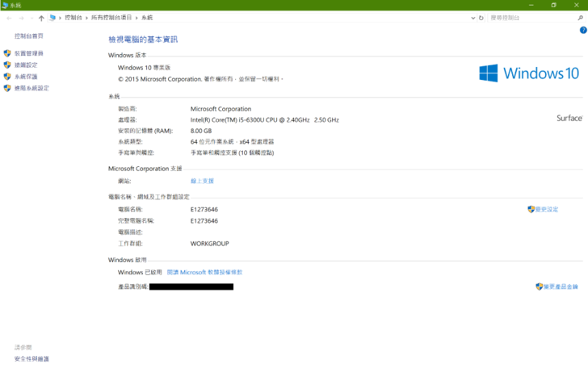The image size is (588, 372).
Task: Click the 變更產品金鑰 link
Action: tap(561, 287)
